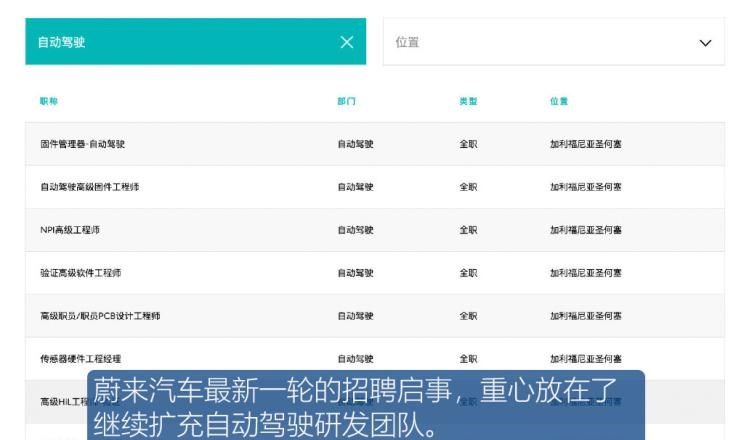Open the 固件管理器-自动驾驶 job listing
The width and height of the screenshot is (744, 440).
[83, 144]
